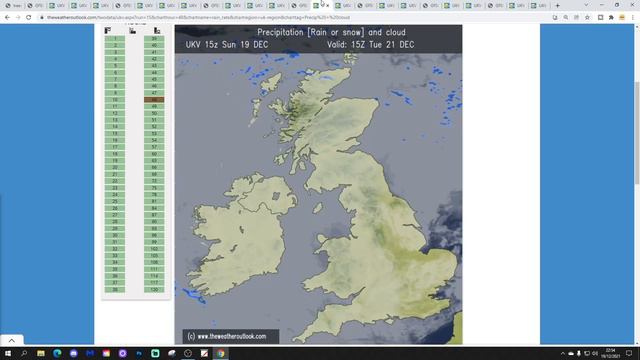Open Windows taskbar search
Viewport: 640px width, 360px height.
24,353
